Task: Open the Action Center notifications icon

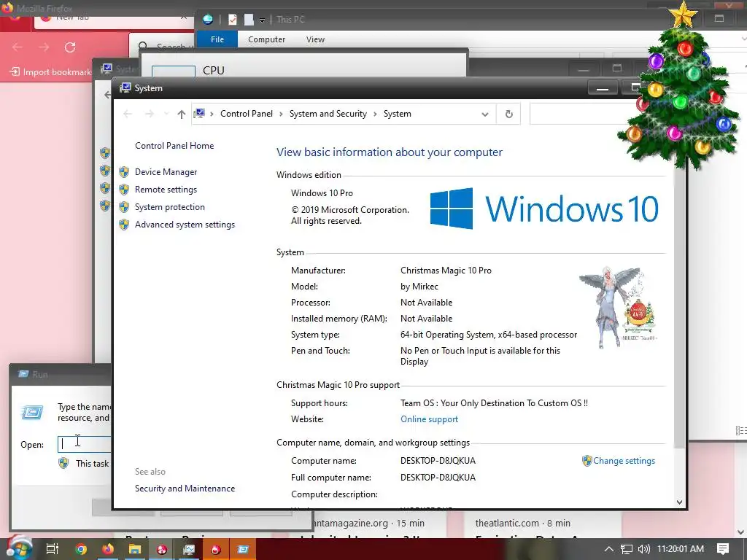Action: [723, 549]
